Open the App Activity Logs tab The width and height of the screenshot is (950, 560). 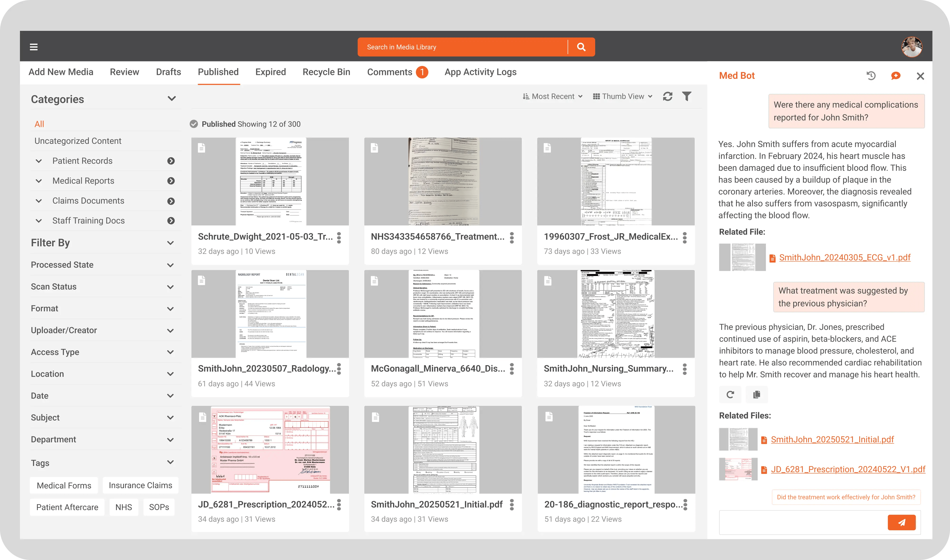(x=481, y=72)
